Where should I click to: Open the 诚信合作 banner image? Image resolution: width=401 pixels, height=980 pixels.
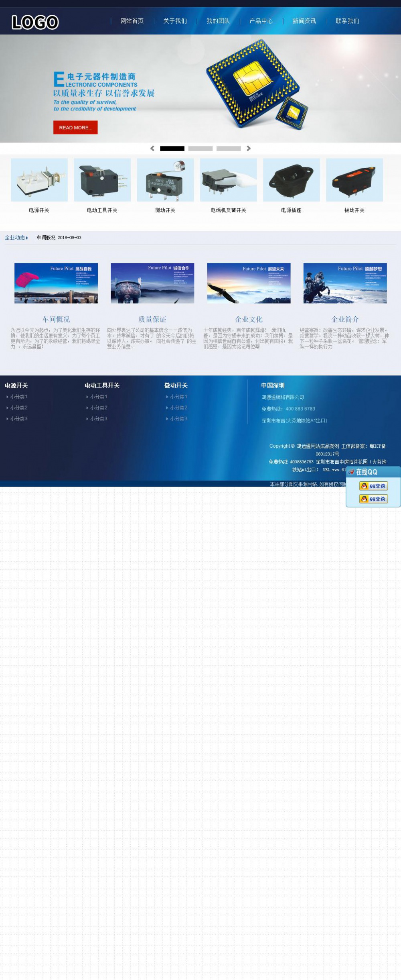(x=152, y=283)
